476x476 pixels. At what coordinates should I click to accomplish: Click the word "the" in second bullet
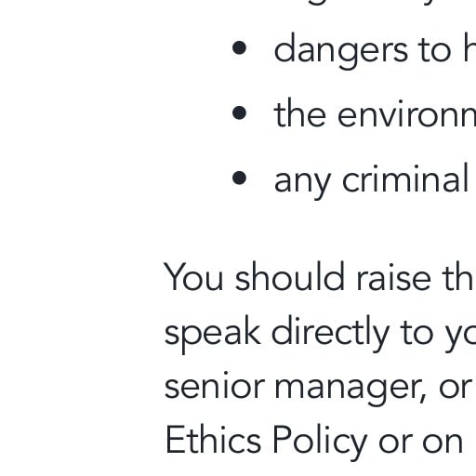click(300, 113)
